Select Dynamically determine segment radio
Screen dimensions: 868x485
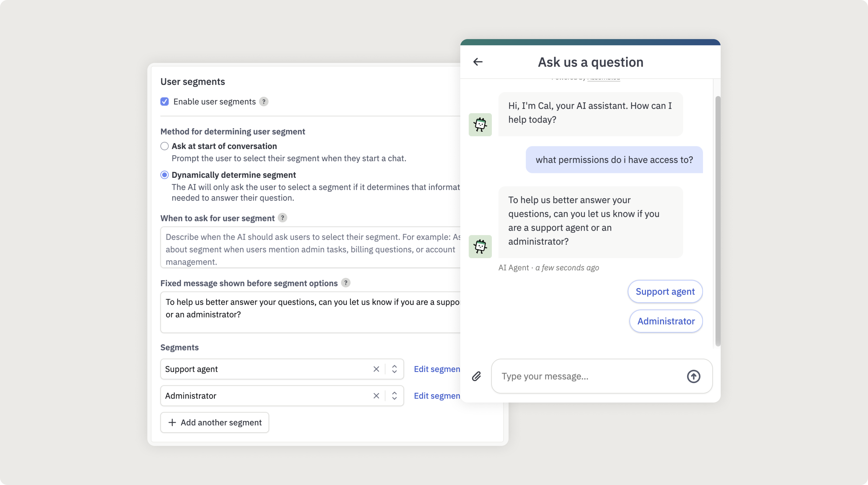point(164,175)
